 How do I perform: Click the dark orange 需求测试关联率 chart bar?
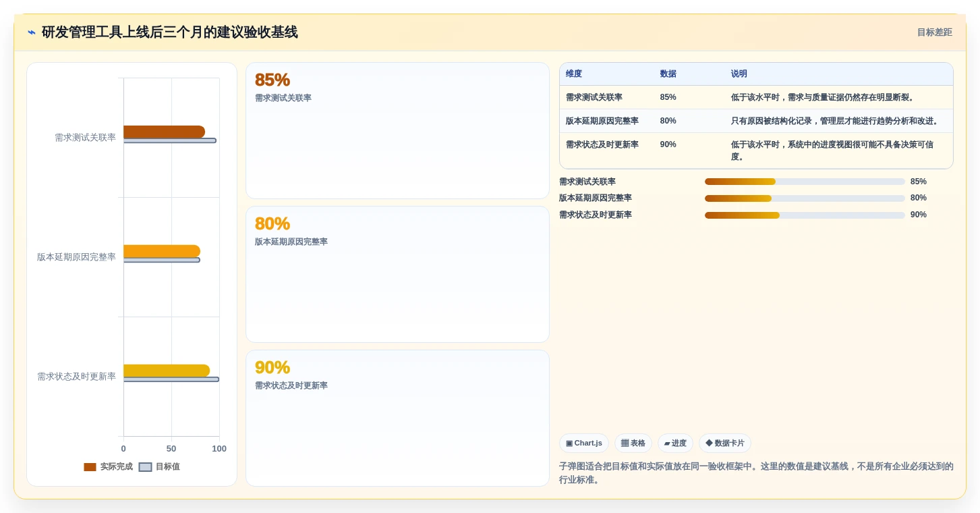[x=164, y=132]
